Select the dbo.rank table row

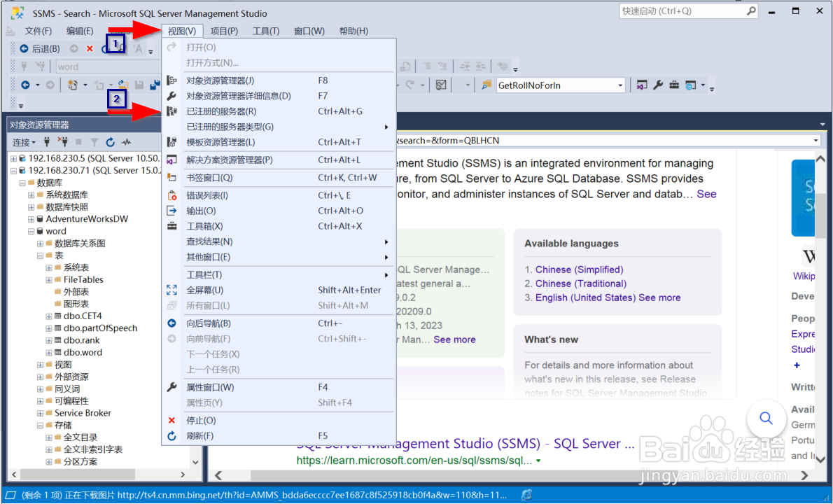coord(81,340)
